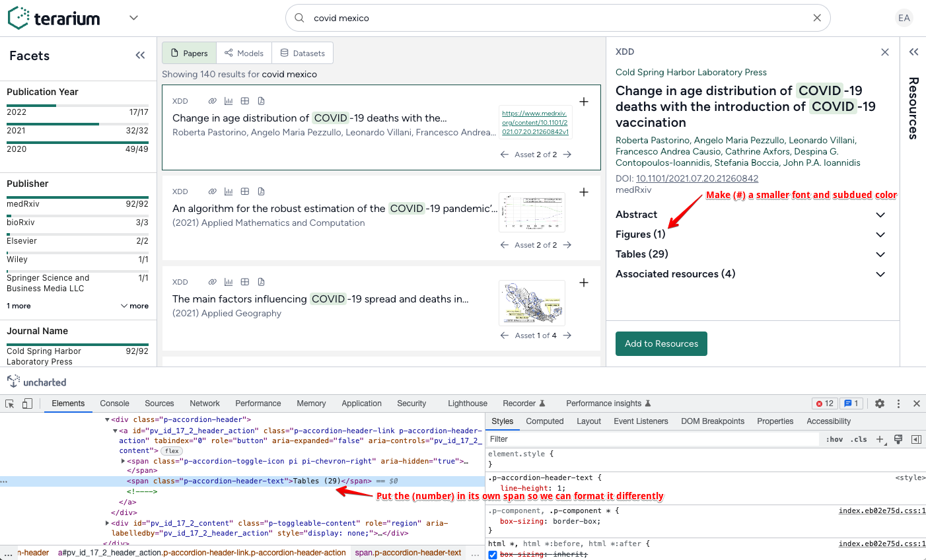Click the figures chart icon on second paper

(x=228, y=191)
